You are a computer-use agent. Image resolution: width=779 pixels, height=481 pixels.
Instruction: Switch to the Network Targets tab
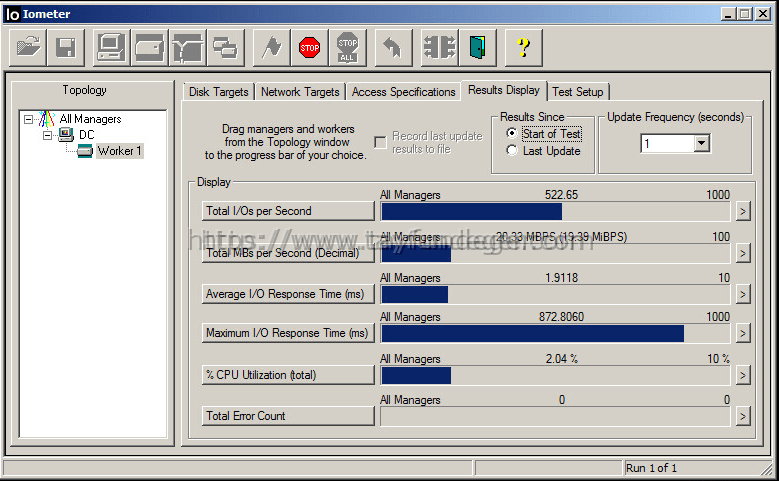(300, 92)
